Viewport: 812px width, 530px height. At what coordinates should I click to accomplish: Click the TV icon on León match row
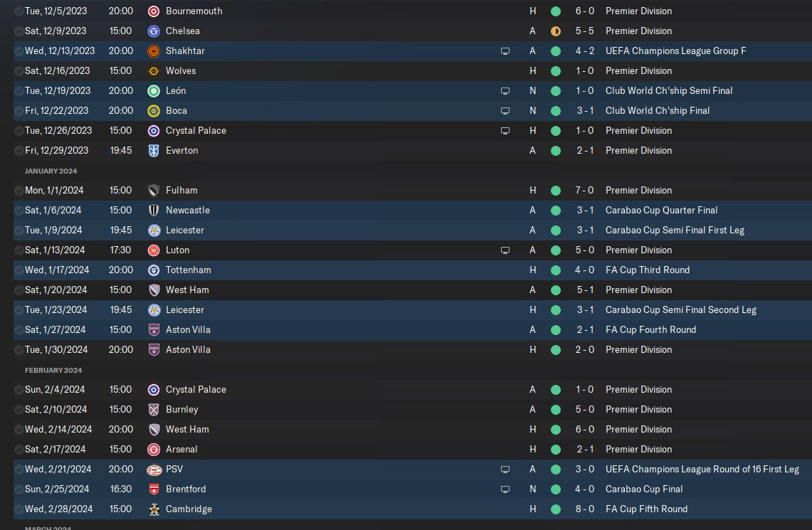point(505,91)
